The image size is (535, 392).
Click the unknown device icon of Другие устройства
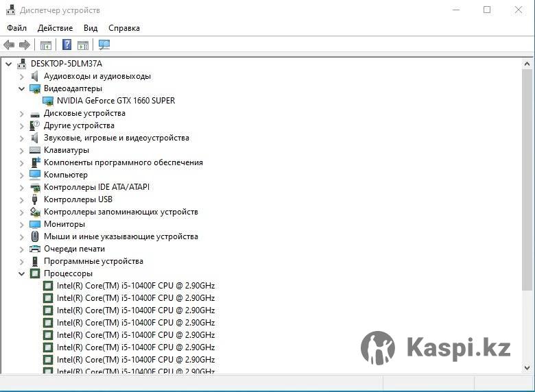coord(35,125)
